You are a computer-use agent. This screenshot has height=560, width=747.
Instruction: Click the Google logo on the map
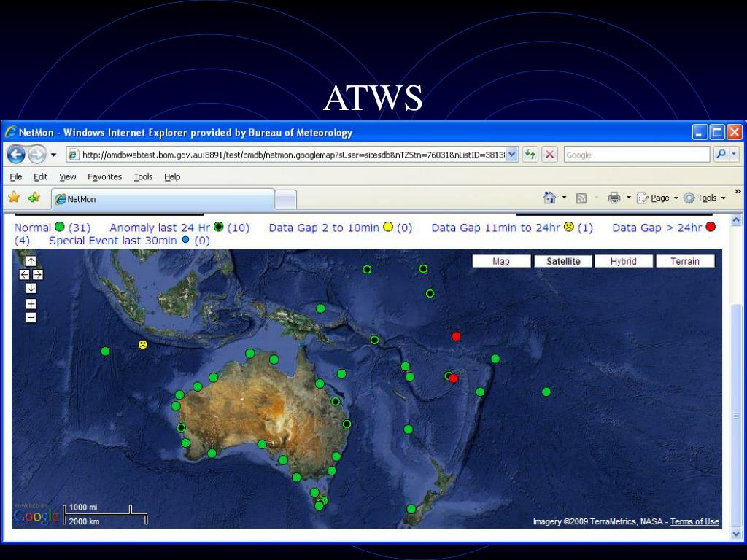(36, 516)
